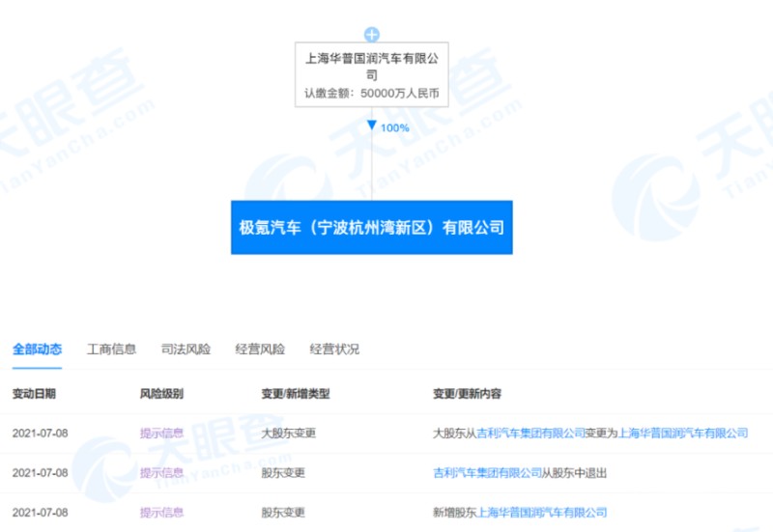Click 提示信息 in the 从股东中退出 row
This screenshot has height=532, width=773.
click(x=161, y=473)
